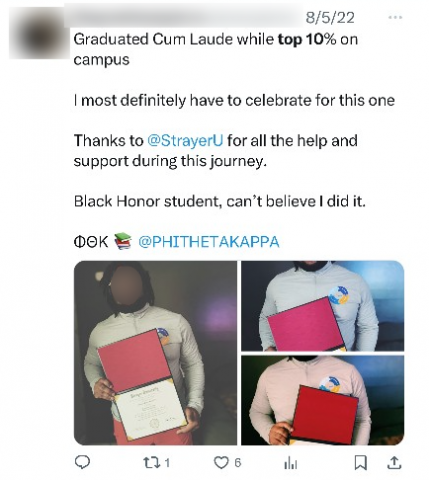View tweet analytics bar chart icon
This screenshot has height=480, width=429.
click(290, 463)
